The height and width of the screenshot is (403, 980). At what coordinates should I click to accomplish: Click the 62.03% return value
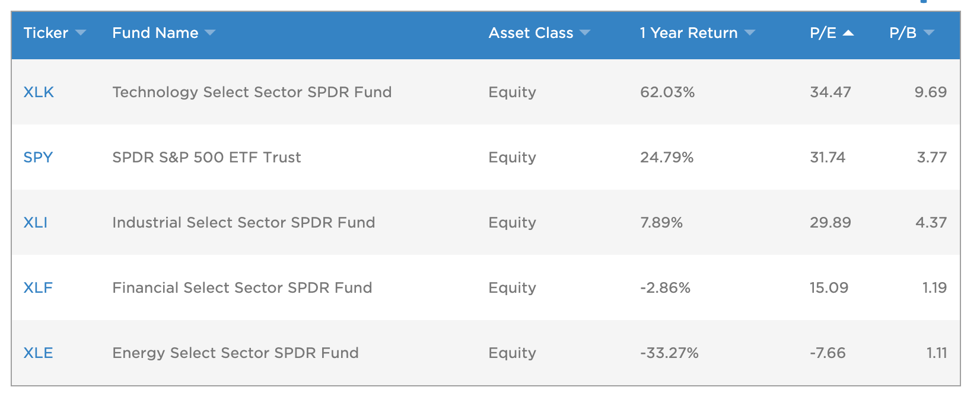point(667,92)
